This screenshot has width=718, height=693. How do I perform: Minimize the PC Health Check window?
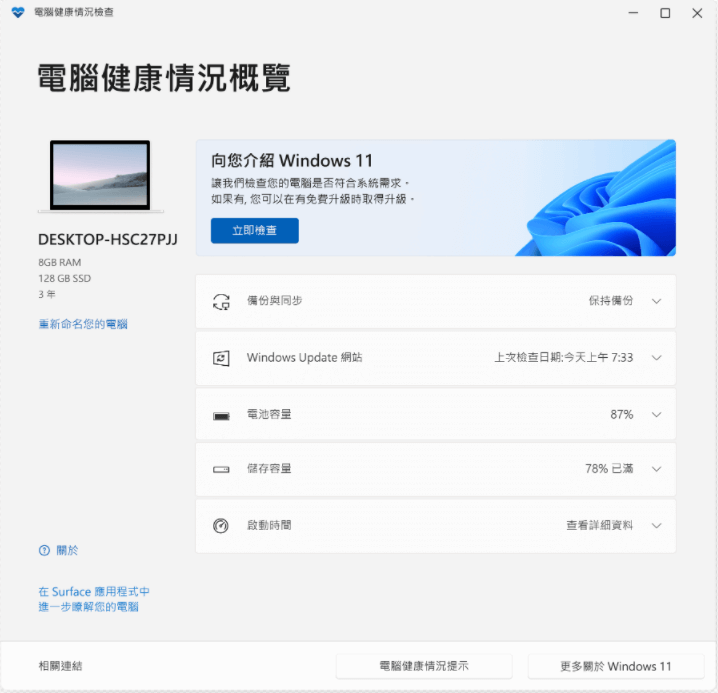[633, 13]
